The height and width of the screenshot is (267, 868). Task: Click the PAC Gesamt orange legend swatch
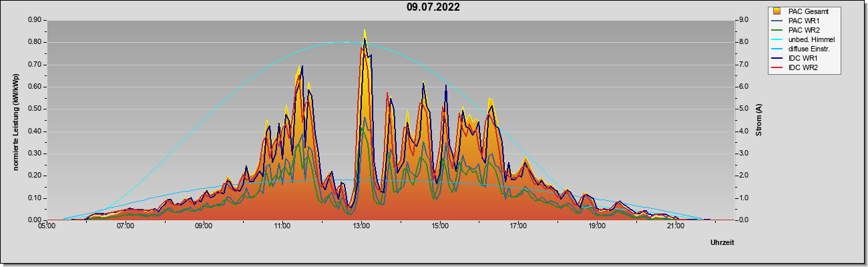click(x=777, y=11)
